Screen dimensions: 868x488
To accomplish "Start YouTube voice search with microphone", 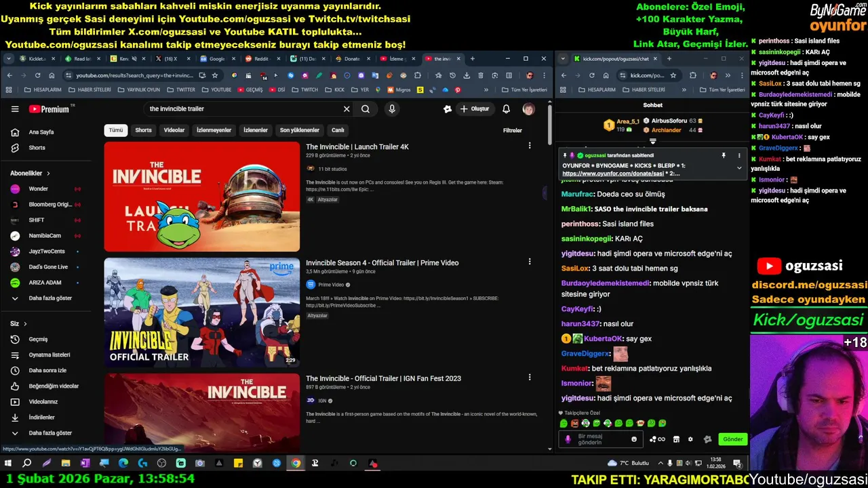I will click(391, 109).
